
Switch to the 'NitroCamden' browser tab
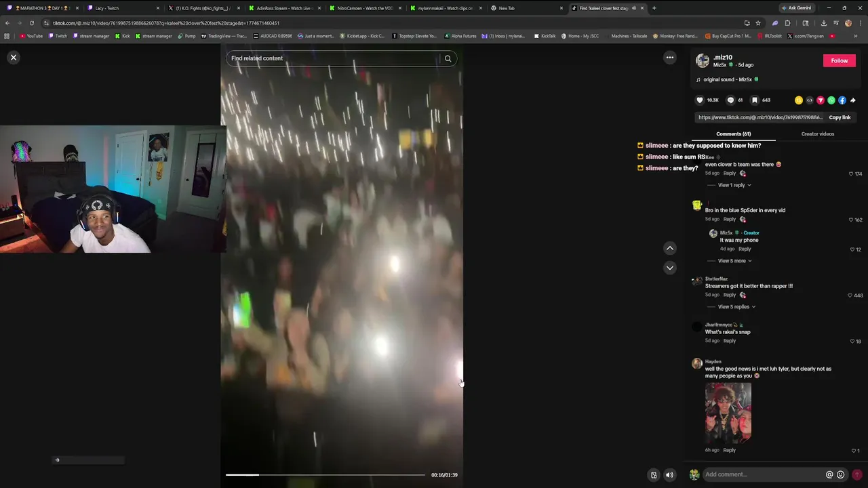pyautogui.click(x=365, y=8)
